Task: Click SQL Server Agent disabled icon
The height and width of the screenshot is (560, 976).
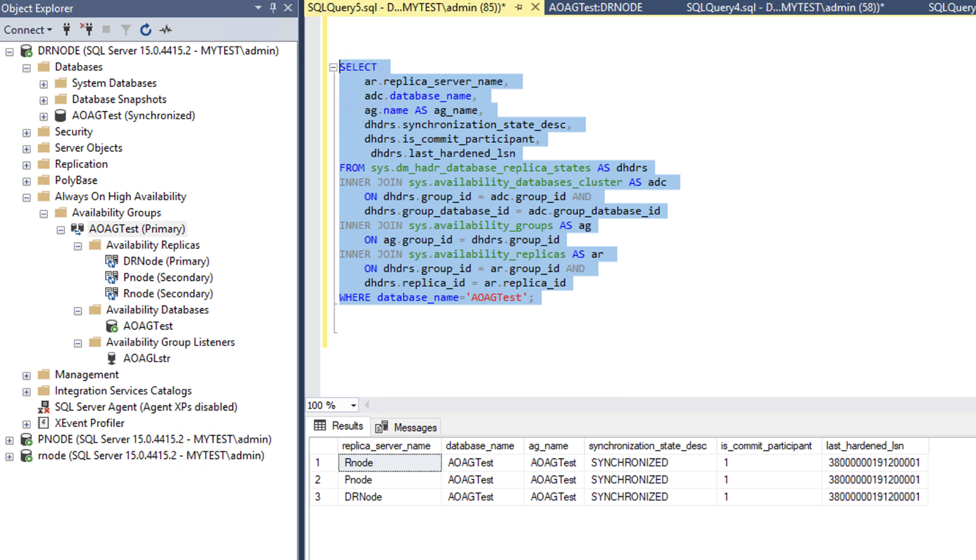Action: coord(43,407)
